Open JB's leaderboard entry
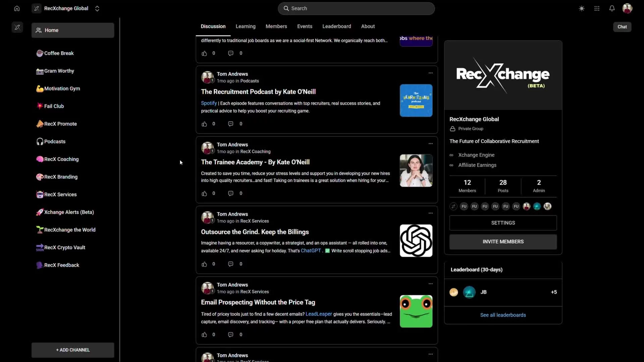This screenshot has height=362, width=644. click(503, 292)
